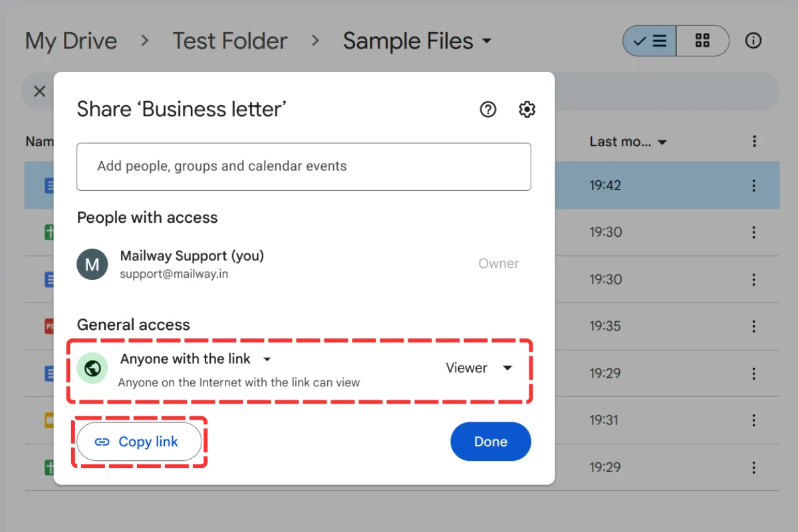Switch to list layout view
Screen dimensions: 798x532
(650, 41)
